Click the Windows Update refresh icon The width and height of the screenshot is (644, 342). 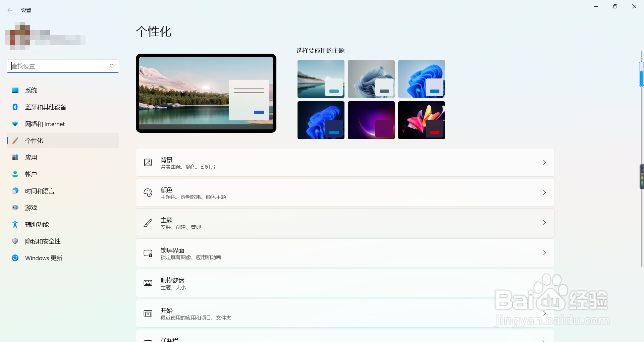click(15, 258)
